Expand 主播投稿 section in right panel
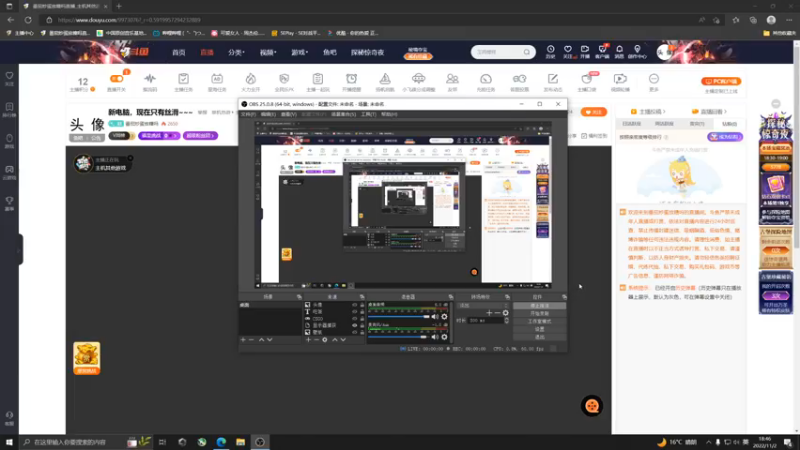800x450 pixels. point(648,112)
